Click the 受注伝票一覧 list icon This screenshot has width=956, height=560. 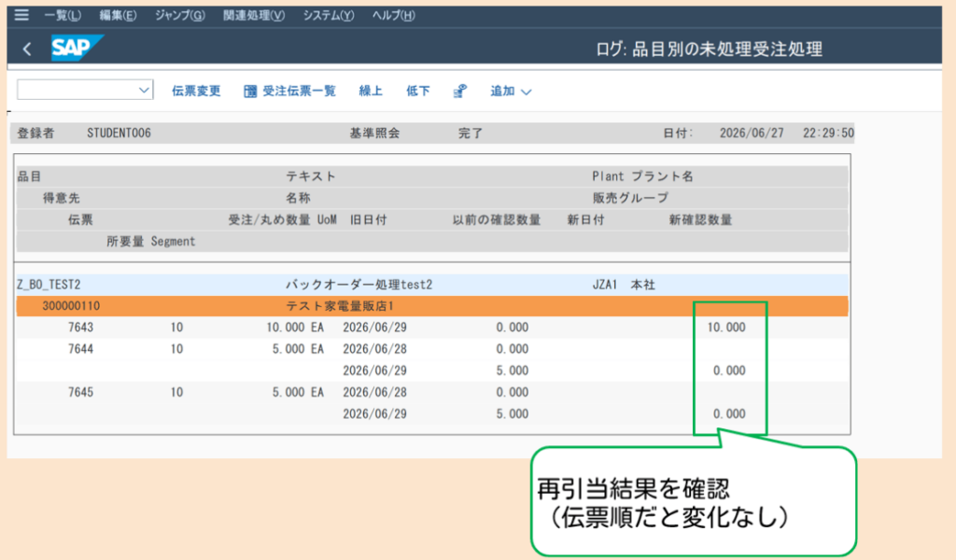coord(250,91)
